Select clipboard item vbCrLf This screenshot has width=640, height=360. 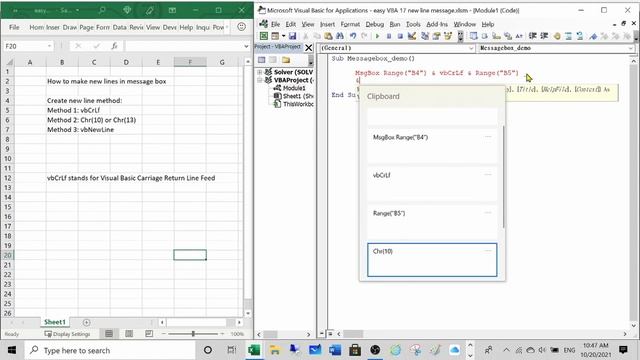pos(432,184)
